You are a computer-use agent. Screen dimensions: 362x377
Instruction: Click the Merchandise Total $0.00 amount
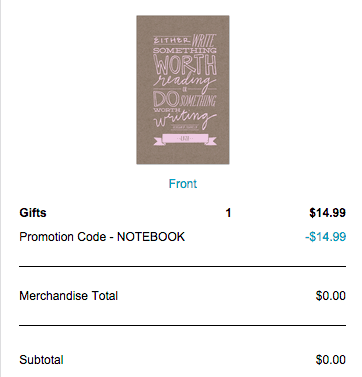click(x=331, y=296)
